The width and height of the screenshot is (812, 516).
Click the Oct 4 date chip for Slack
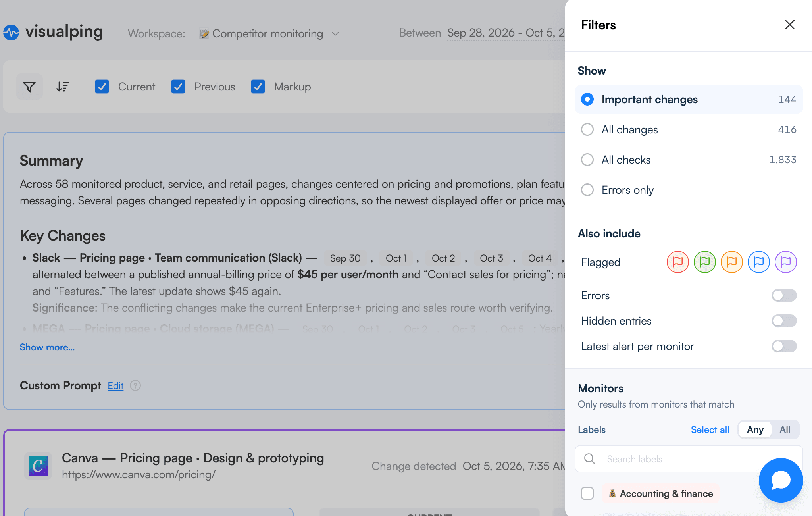(x=540, y=258)
